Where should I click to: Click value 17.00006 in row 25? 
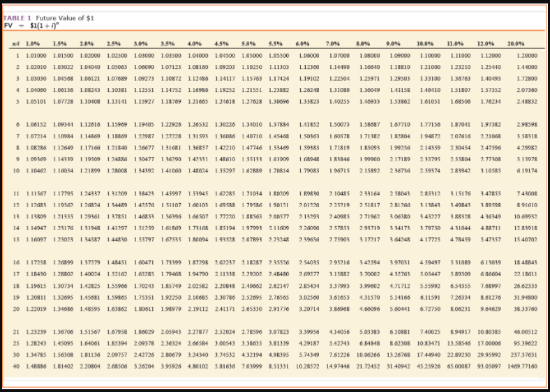click(x=490, y=343)
